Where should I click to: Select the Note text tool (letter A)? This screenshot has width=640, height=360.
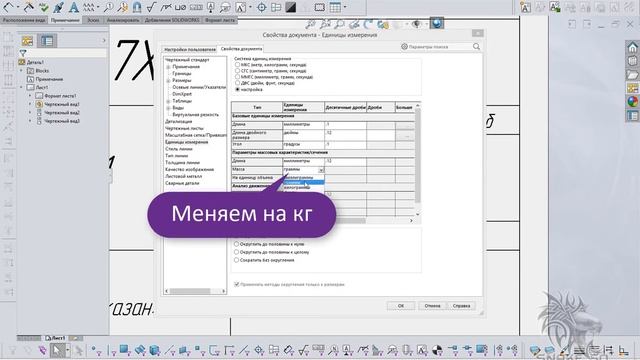(73, 7)
